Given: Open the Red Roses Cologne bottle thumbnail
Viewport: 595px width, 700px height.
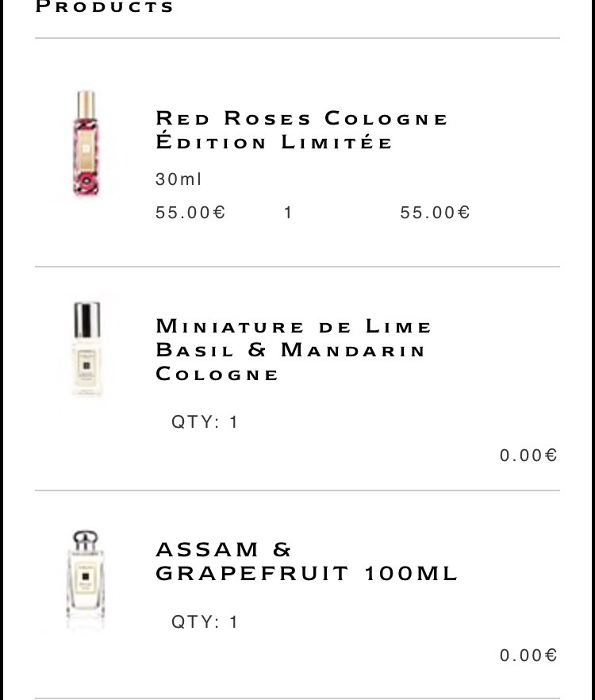Looking at the screenshot, I should click(x=86, y=143).
